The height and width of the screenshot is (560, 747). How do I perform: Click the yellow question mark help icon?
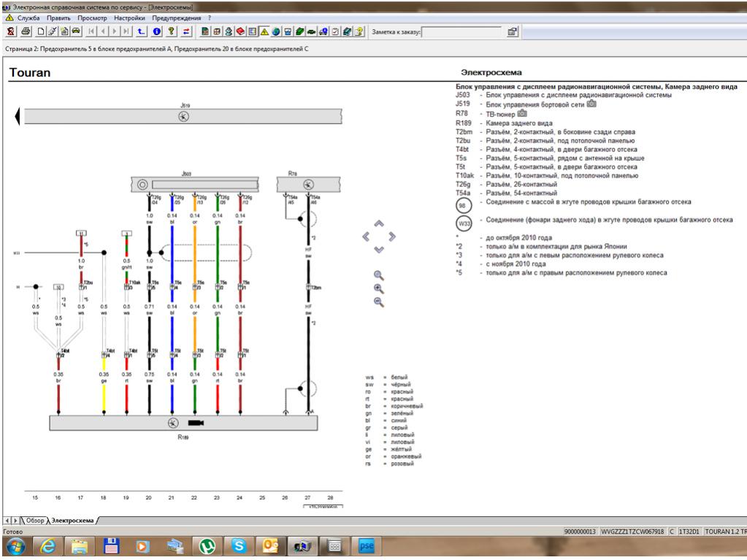tap(171, 31)
